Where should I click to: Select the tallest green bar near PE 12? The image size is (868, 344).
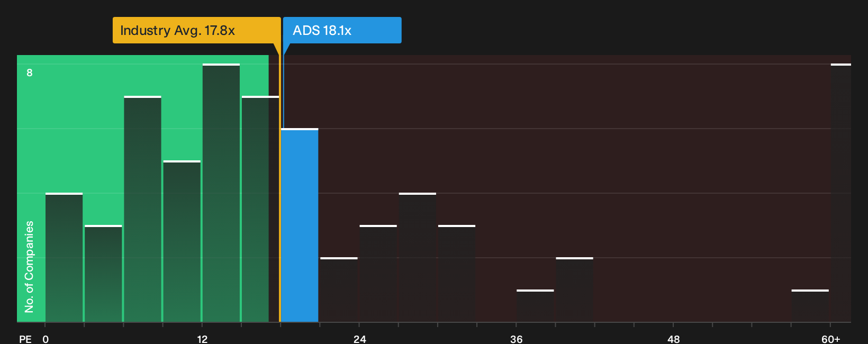221,193
